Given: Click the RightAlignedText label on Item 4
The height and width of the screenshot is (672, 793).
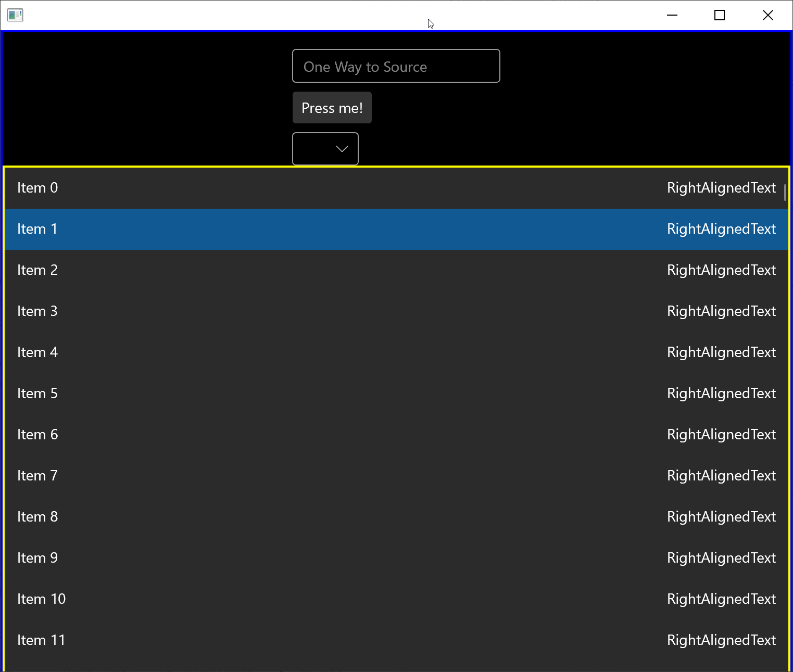Looking at the screenshot, I should tap(721, 352).
